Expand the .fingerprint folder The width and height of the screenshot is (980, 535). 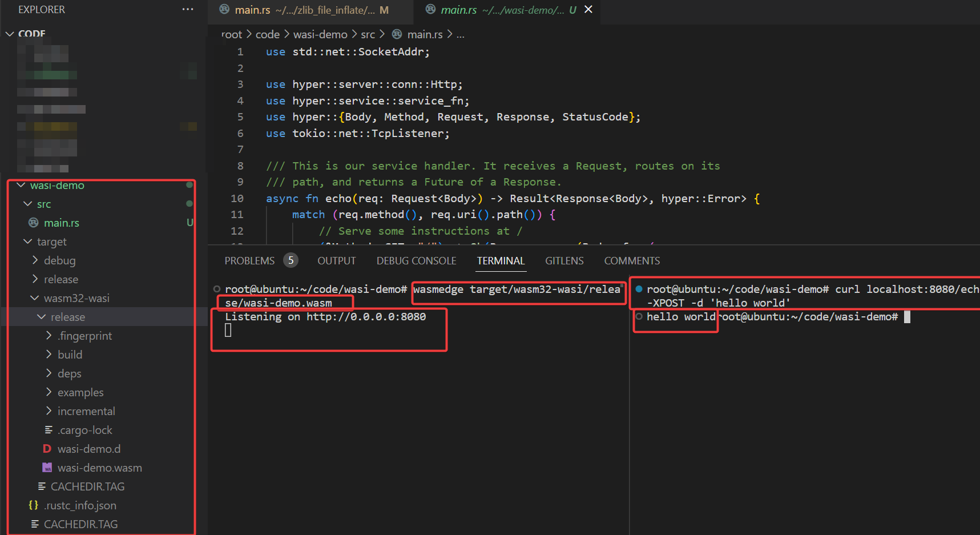49,336
